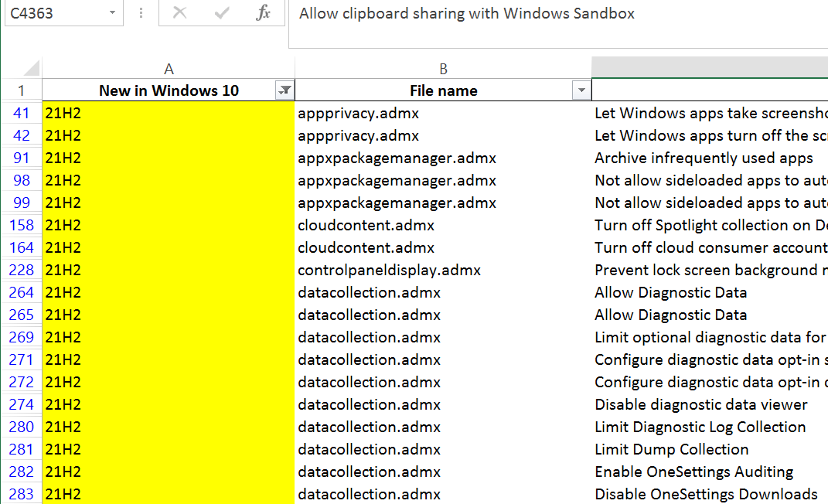Select row header 1
Image resolution: width=828 pixels, height=504 pixels.
click(x=21, y=90)
